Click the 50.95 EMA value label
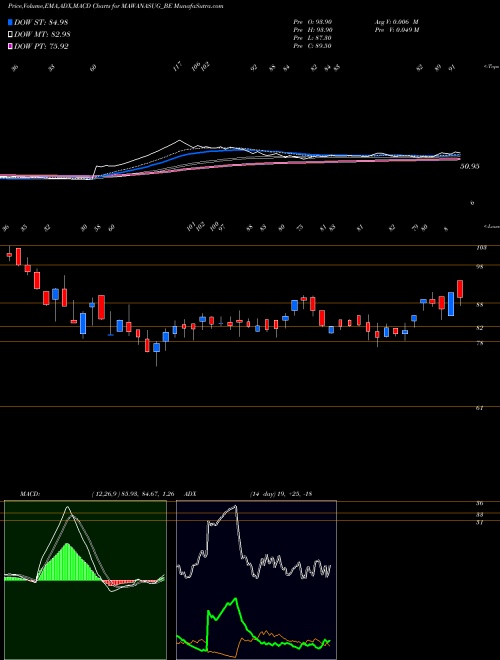The width and height of the screenshot is (500, 660). [470, 166]
